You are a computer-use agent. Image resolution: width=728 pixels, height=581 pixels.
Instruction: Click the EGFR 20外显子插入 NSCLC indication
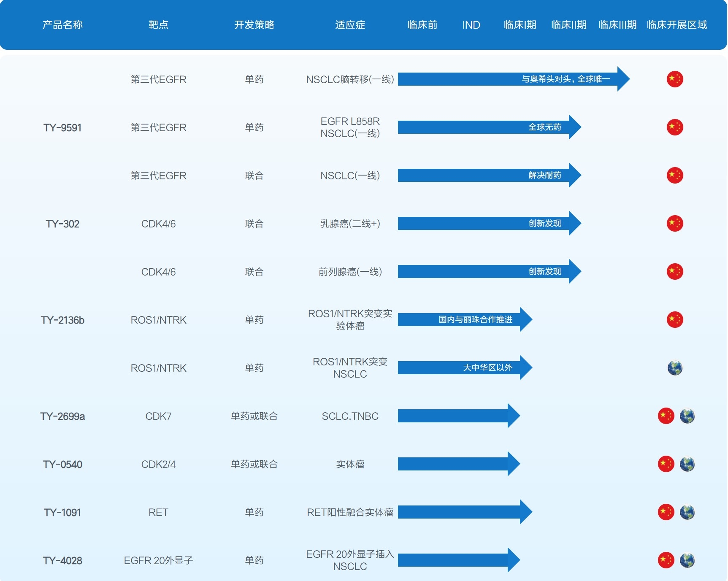[350, 560]
